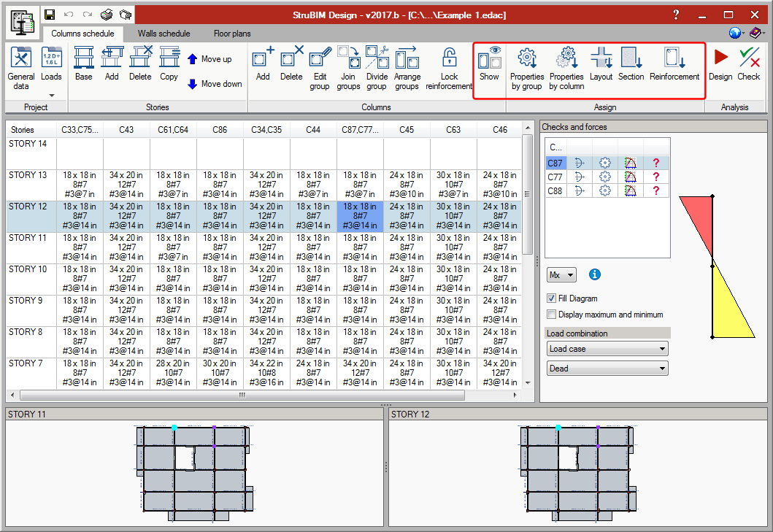Image resolution: width=773 pixels, height=532 pixels.
Task: Switch to Walls schedule tab
Action: tap(164, 34)
